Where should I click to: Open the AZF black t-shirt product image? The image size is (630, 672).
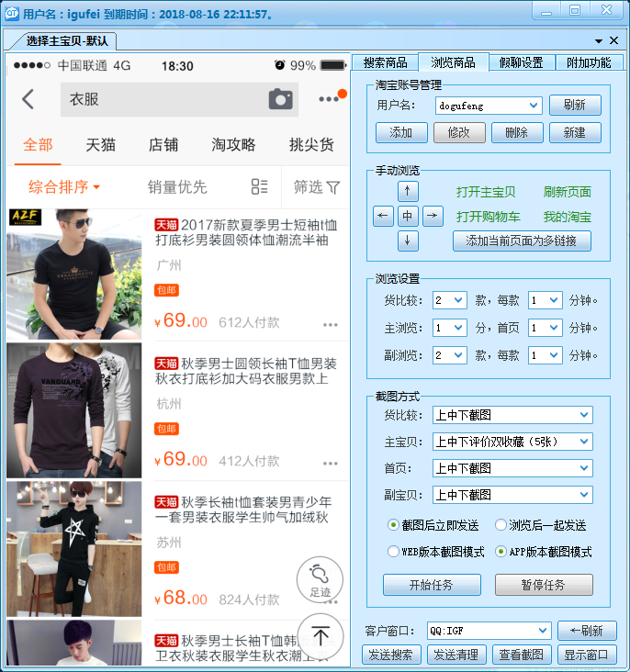[x=73, y=274]
